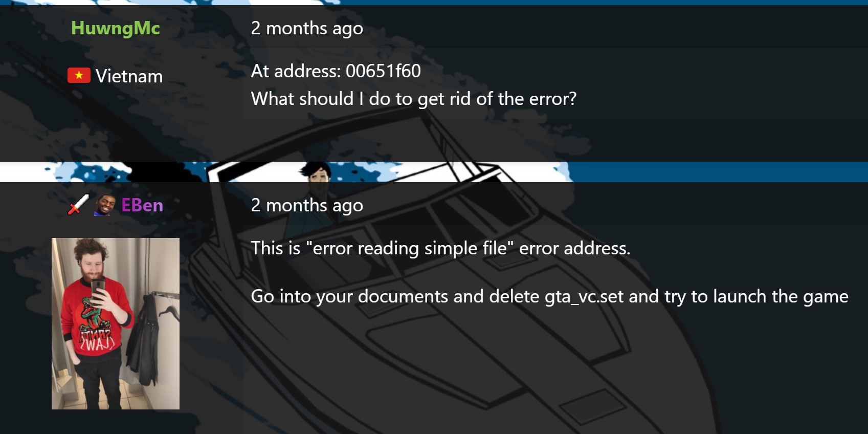Open HuwngMc's user profile

click(x=116, y=28)
